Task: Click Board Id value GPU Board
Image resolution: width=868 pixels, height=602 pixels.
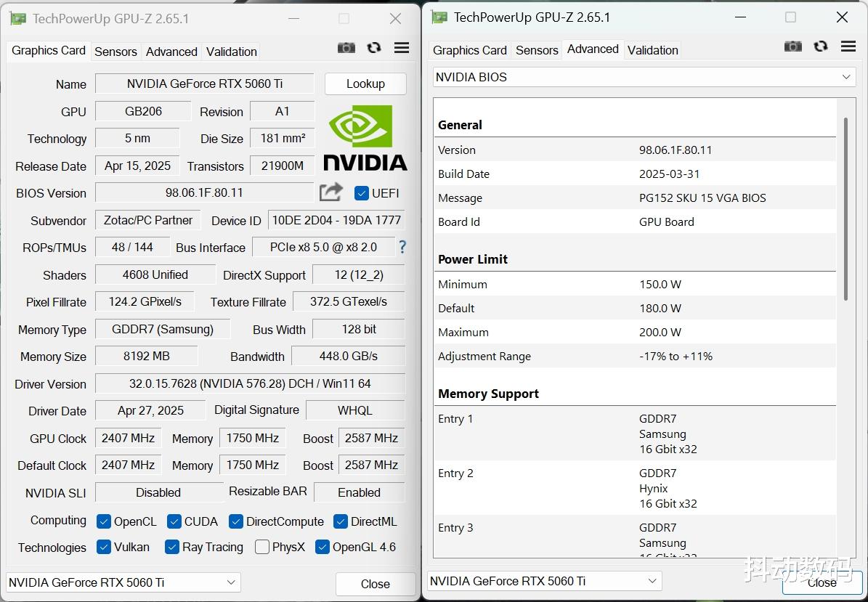Action: coord(667,221)
